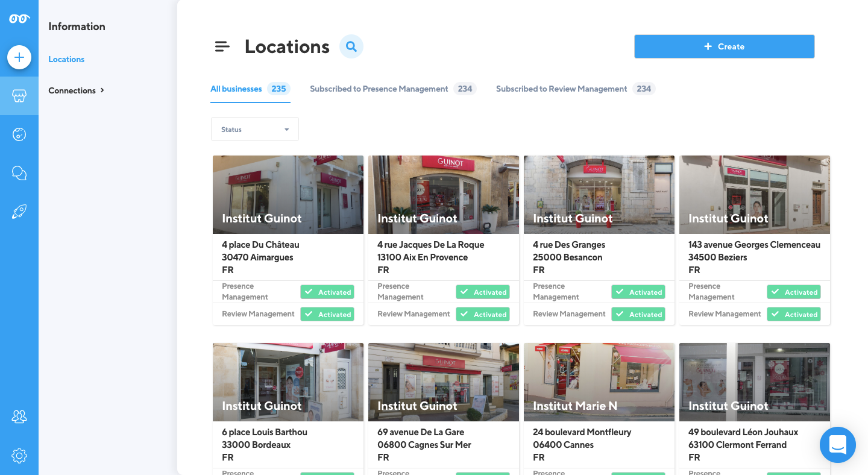The width and height of the screenshot is (868, 475).
Task: Click the 06800 Cagnes Sur Mer postal line
Action: tap(424, 445)
